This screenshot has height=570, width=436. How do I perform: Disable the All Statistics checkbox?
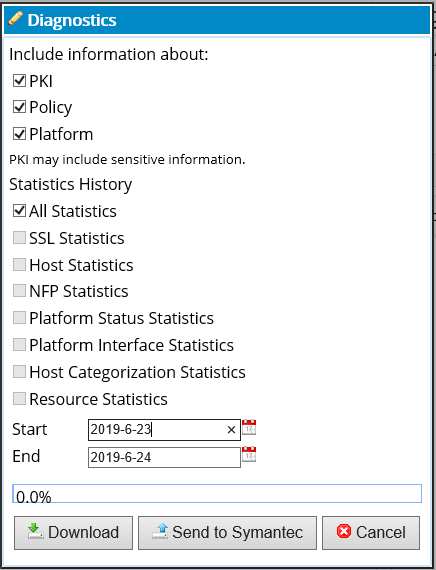pos(19,210)
